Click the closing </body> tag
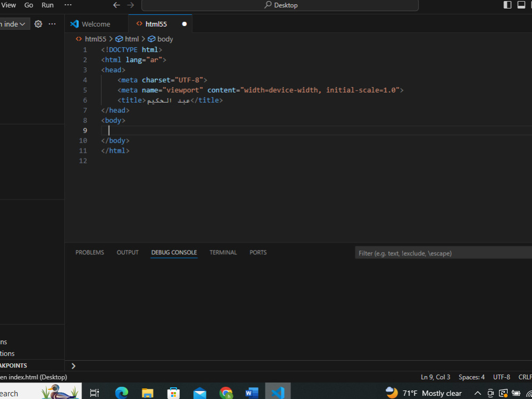Image resolution: width=532 pixels, height=399 pixels. click(115, 140)
